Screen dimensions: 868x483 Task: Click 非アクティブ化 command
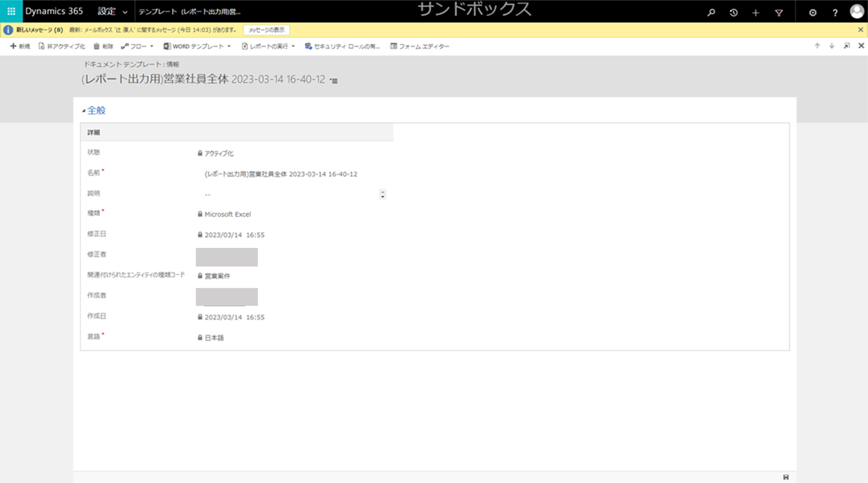pyautogui.click(x=62, y=46)
